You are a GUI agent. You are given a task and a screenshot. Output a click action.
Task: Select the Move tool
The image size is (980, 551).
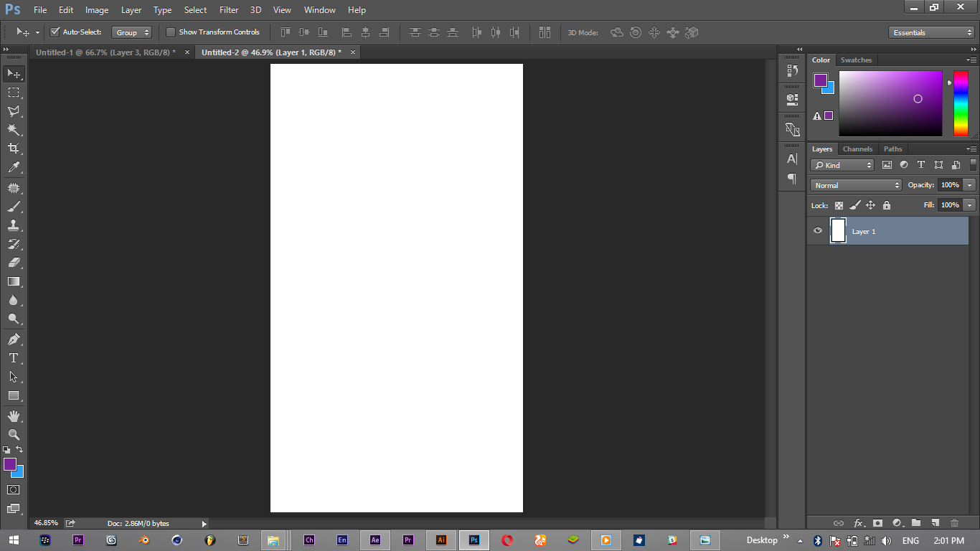coord(14,74)
